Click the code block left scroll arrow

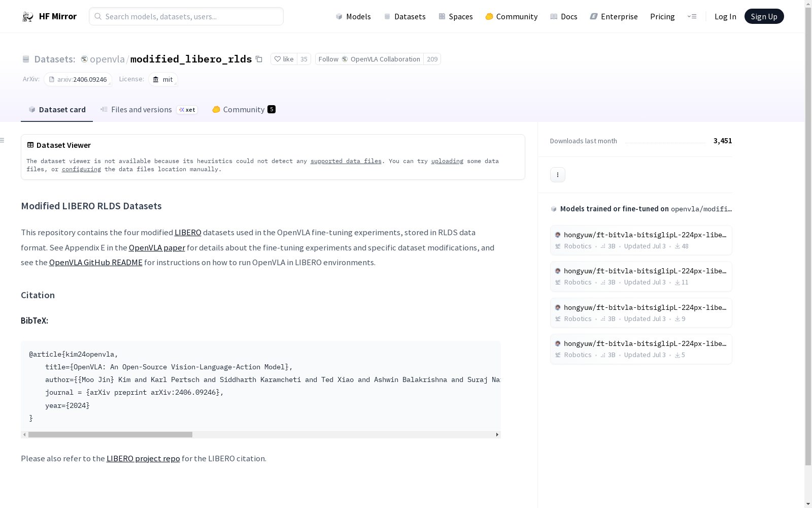coord(24,435)
